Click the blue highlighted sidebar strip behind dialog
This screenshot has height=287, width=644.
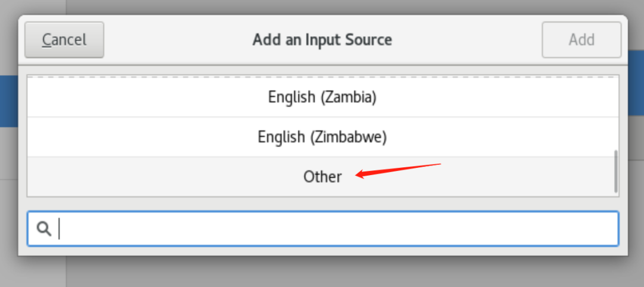tap(8, 101)
